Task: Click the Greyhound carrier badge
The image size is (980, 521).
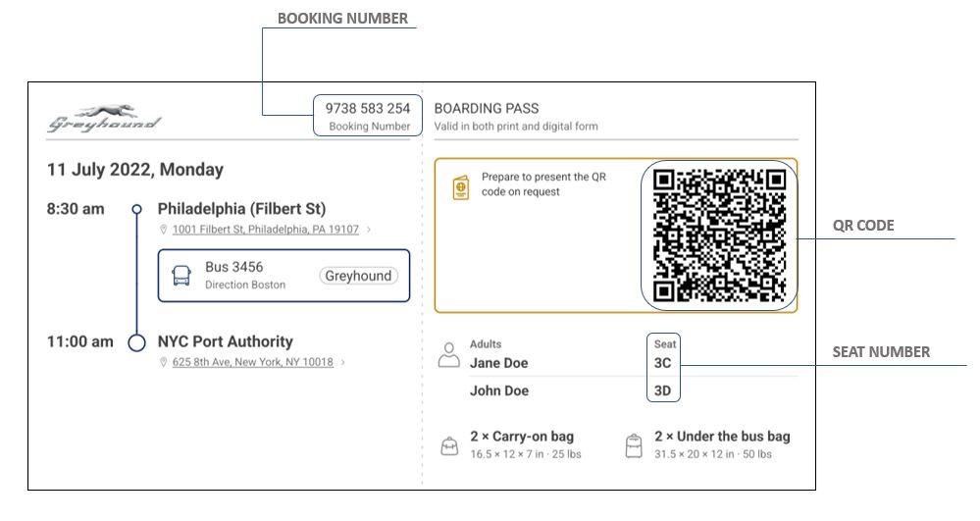Action: (x=358, y=276)
